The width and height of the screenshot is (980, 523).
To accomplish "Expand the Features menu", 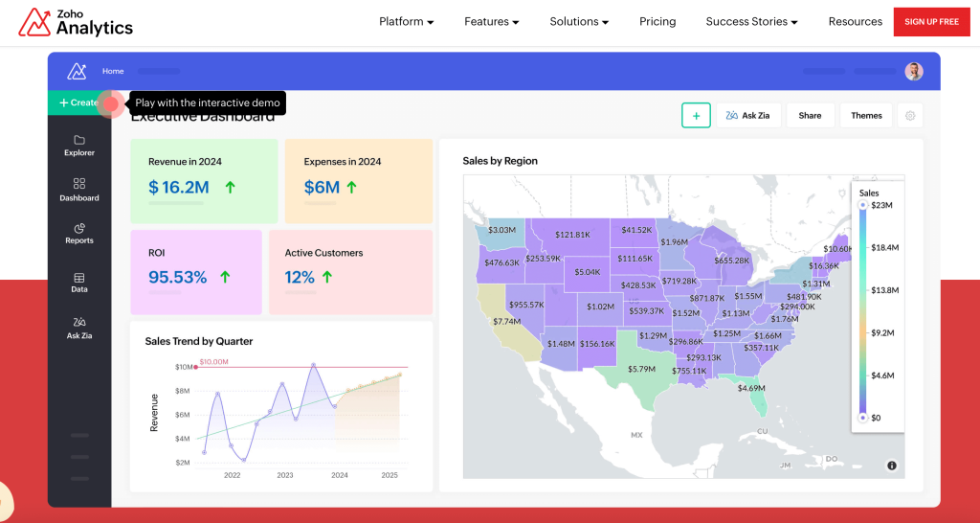I will (491, 21).
